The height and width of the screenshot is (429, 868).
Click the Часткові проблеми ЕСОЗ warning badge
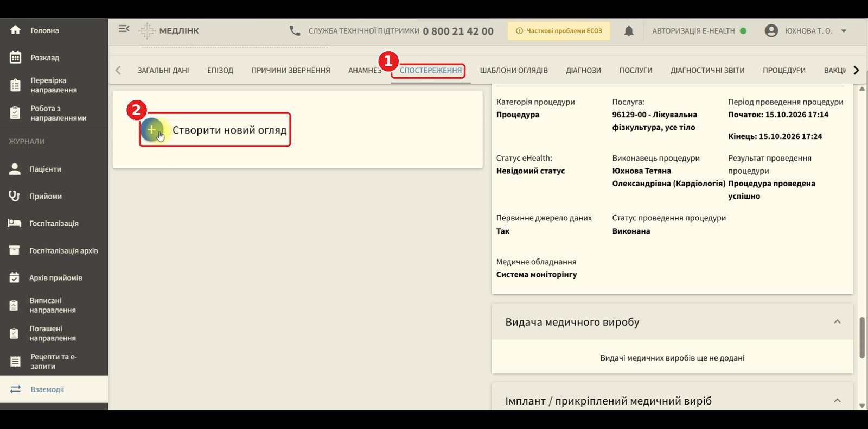(559, 31)
